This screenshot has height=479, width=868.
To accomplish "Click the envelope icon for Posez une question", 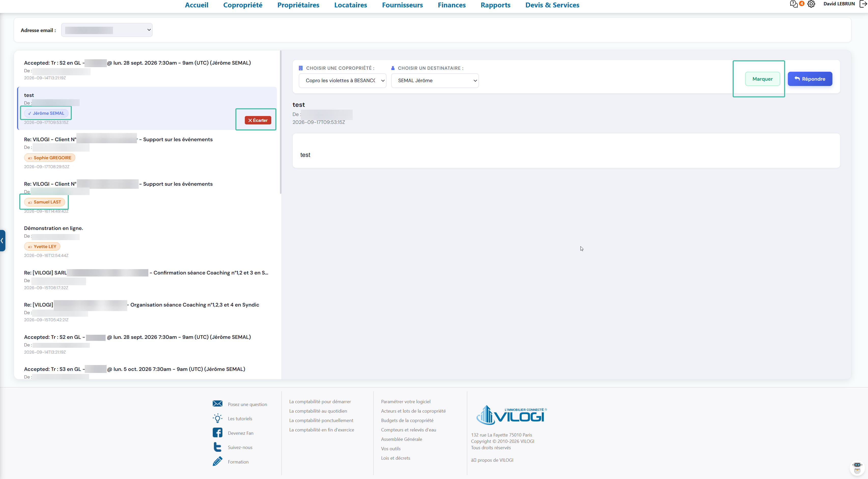I will (x=217, y=403).
